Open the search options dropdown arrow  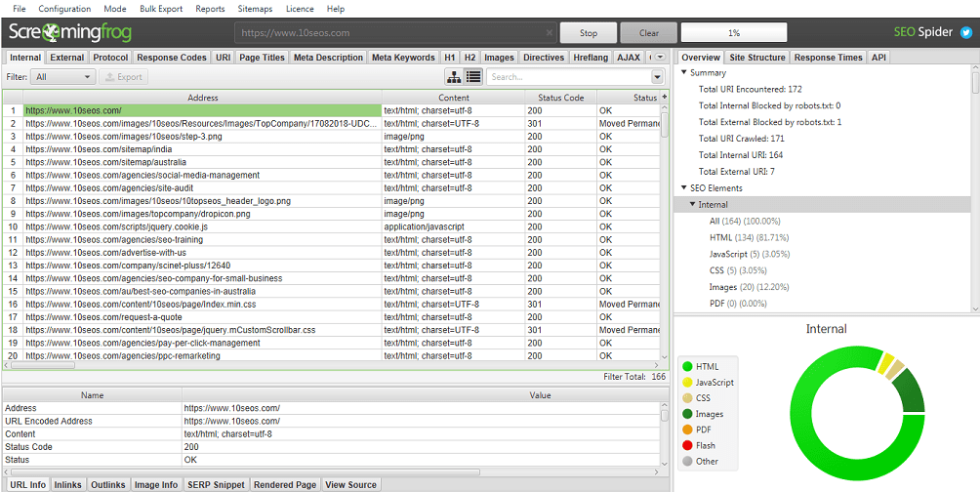pyautogui.click(x=657, y=77)
